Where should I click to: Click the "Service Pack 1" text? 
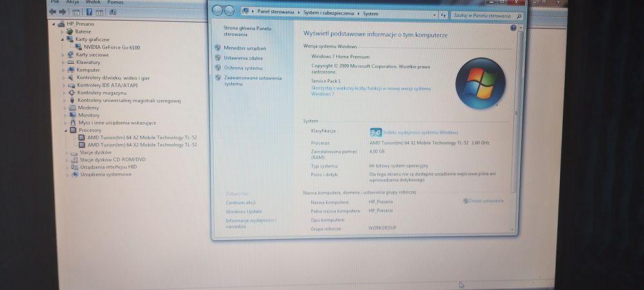click(326, 81)
